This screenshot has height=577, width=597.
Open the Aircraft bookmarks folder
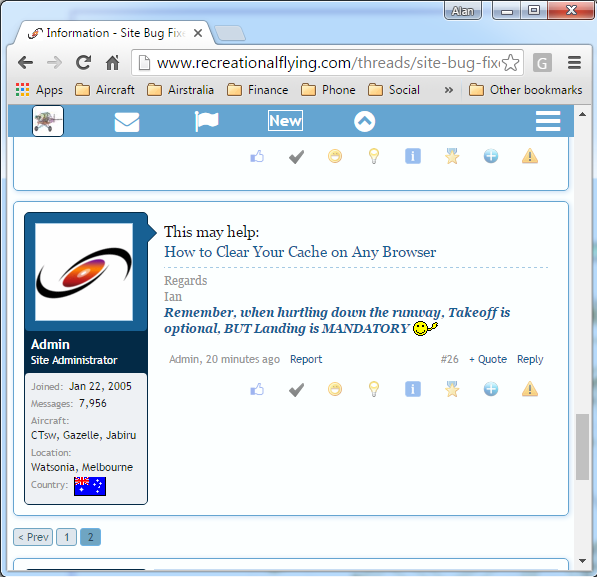coord(105,90)
